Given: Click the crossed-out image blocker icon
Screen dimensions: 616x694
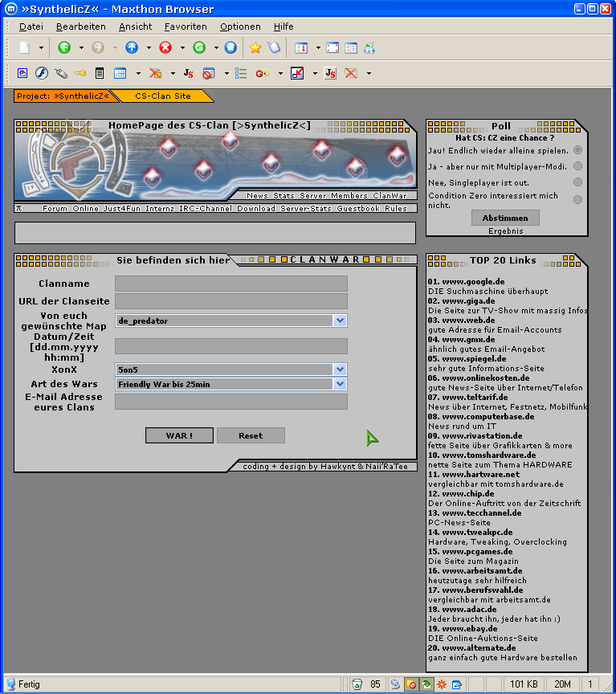Looking at the screenshot, I should [155, 73].
